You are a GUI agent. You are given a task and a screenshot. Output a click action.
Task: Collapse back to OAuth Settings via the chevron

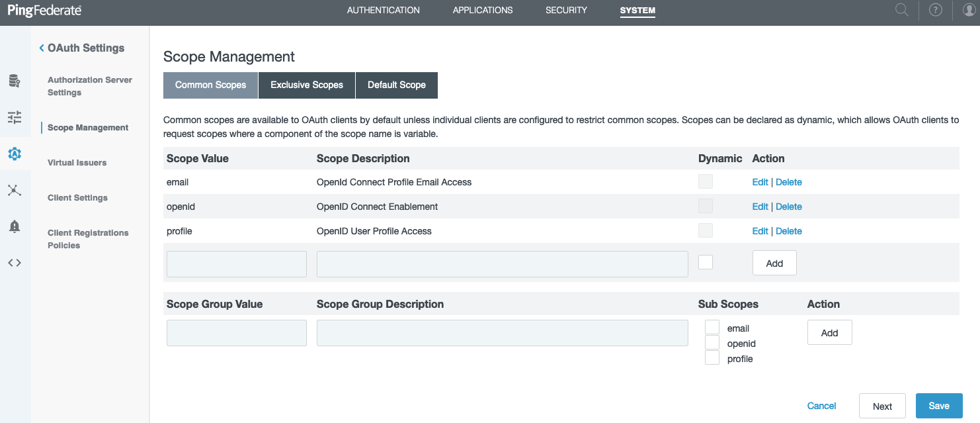[x=42, y=48]
